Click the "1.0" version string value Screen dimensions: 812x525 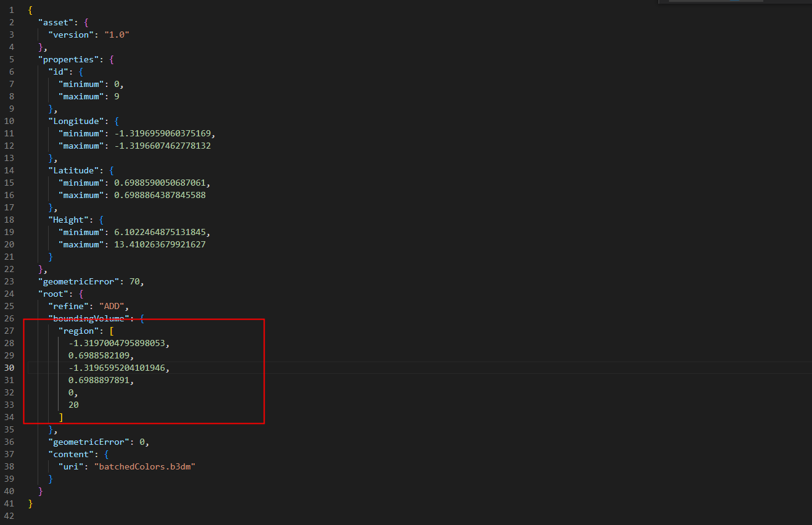(117, 35)
